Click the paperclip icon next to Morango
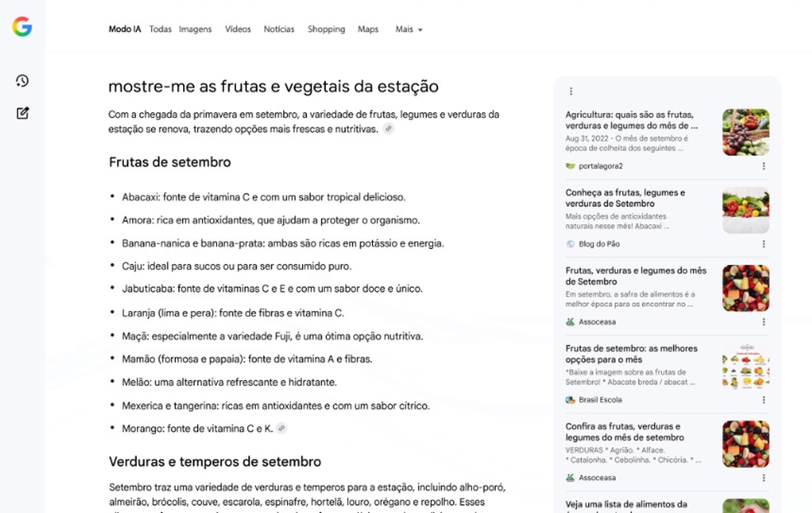The width and height of the screenshot is (812, 513). coord(281,428)
